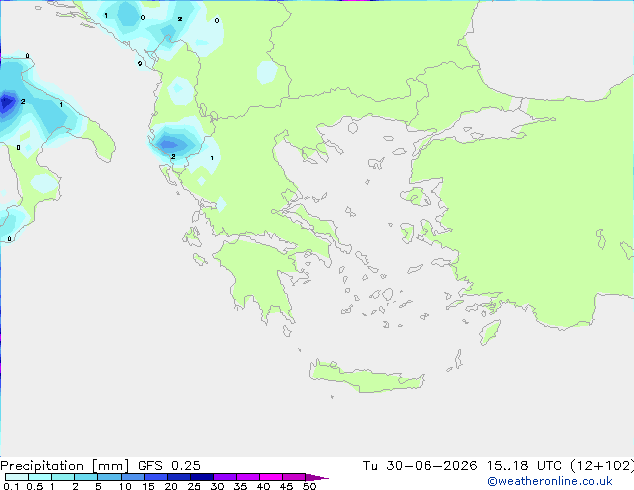Select the "30" legend scale value
Image resolution: width=634 pixels, height=490 pixels.
[x=217, y=486]
